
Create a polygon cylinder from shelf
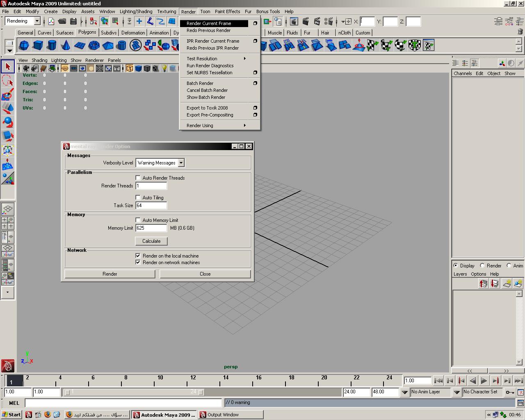[52, 45]
